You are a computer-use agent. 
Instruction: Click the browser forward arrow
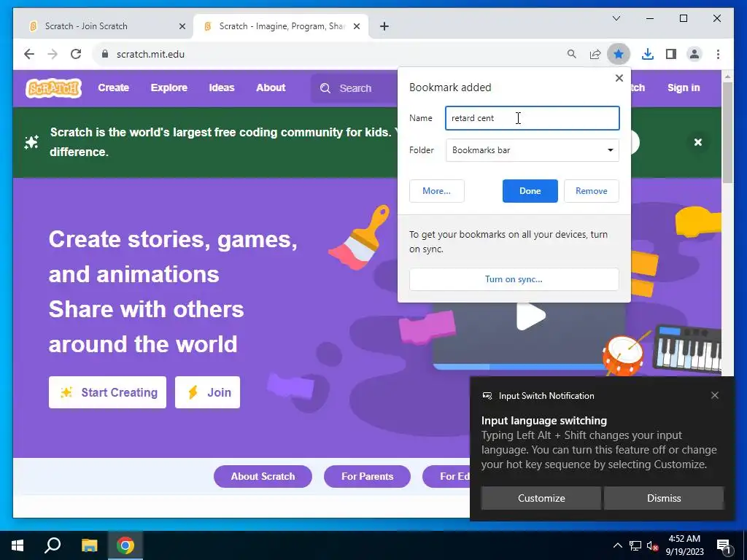pos(53,54)
